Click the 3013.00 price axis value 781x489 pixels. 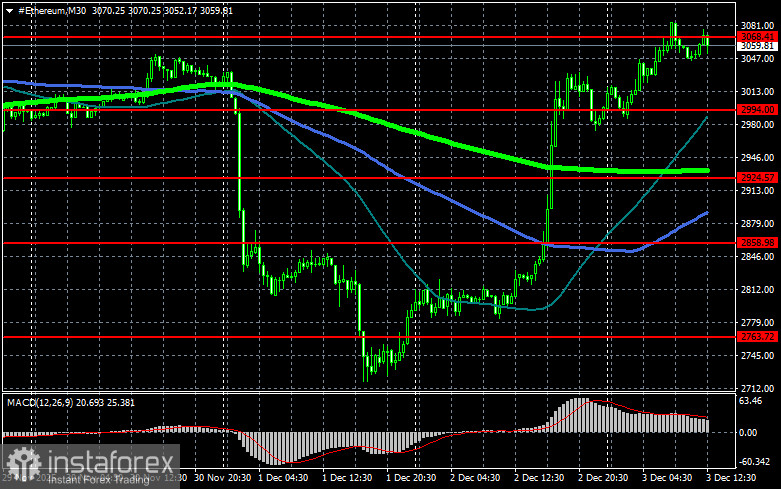point(758,92)
